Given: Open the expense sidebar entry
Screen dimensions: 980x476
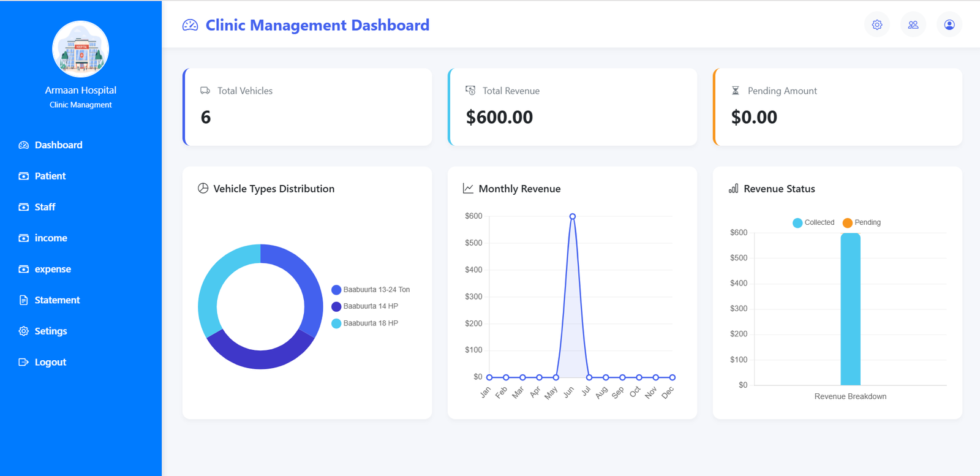Looking at the screenshot, I should point(53,270).
